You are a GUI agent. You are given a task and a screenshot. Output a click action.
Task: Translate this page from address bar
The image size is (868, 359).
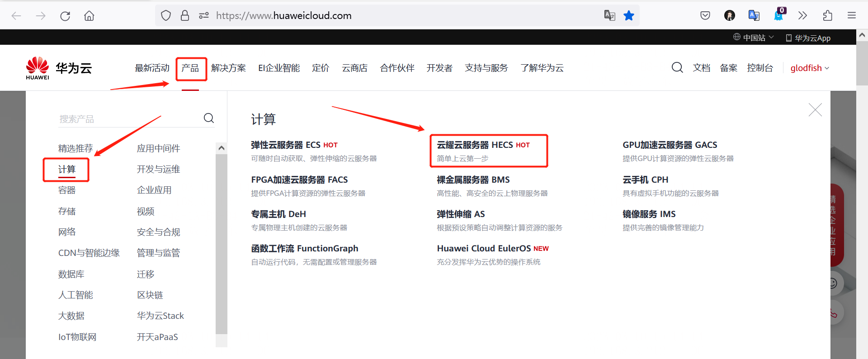coord(609,16)
